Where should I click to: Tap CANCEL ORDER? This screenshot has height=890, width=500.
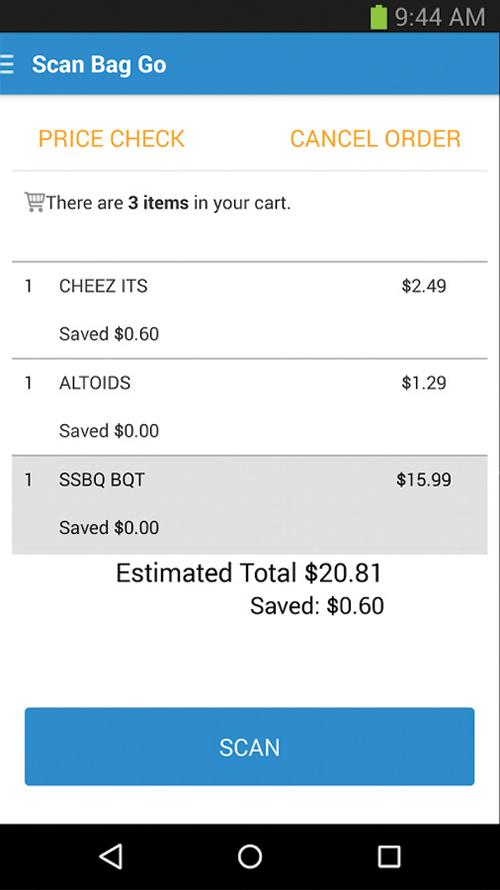click(375, 138)
